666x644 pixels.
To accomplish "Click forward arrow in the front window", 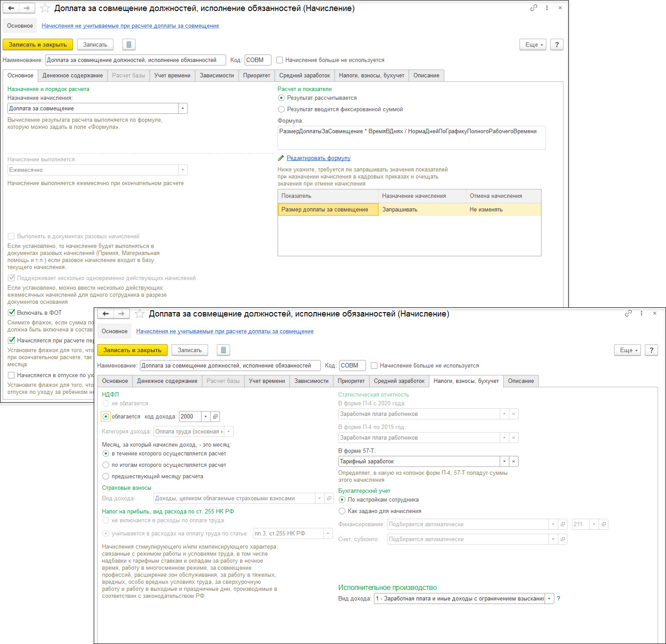I will click(121, 313).
